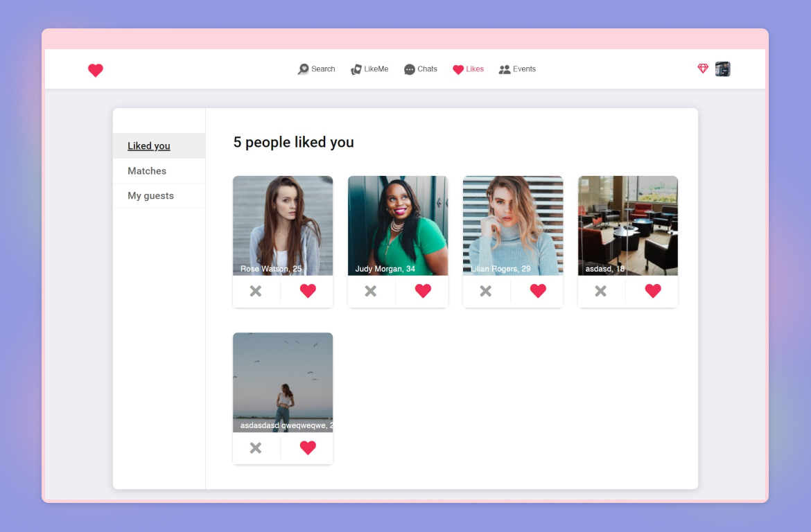Dismiss Judy Morgan with the X icon
811x532 pixels.
point(370,291)
